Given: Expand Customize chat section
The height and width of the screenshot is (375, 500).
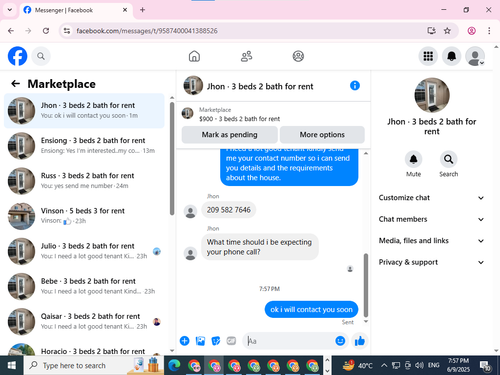Looking at the screenshot, I should (432, 198).
